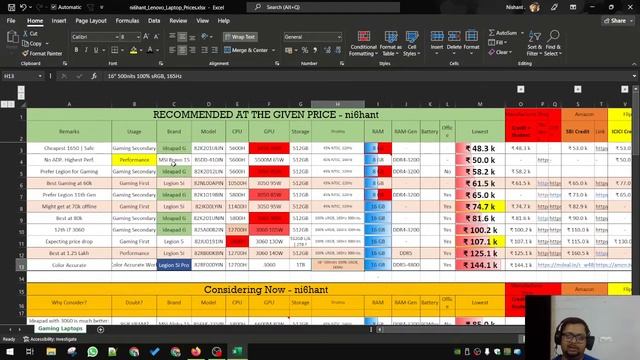Open the File menu
The width and height of the screenshot is (640, 360).
(x=11, y=21)
